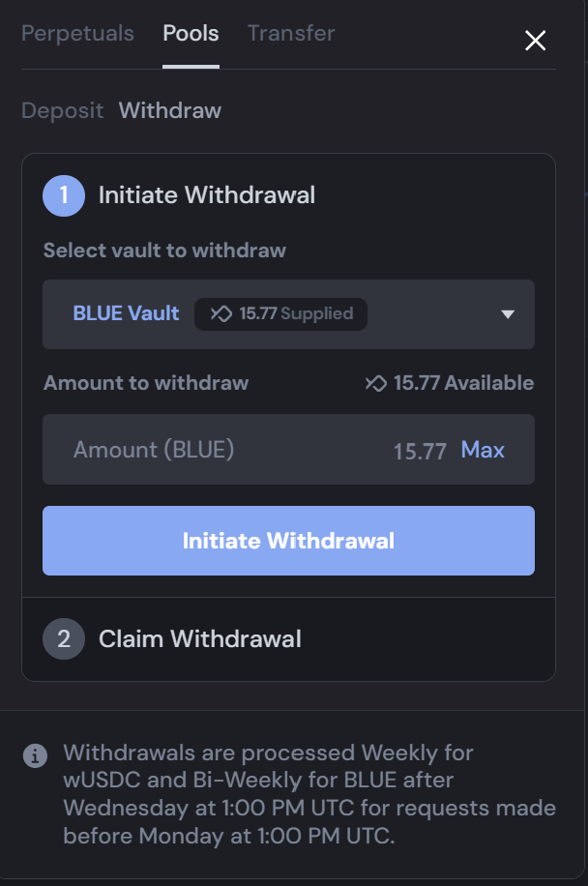
Task: Close the pools panel with X icon
Action: coord(535,40)
